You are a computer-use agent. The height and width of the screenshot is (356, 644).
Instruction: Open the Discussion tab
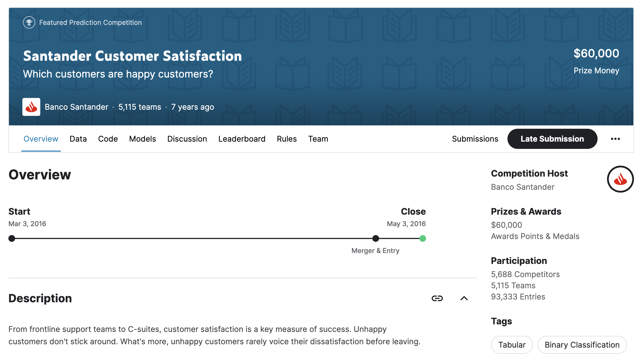[187, 139]
